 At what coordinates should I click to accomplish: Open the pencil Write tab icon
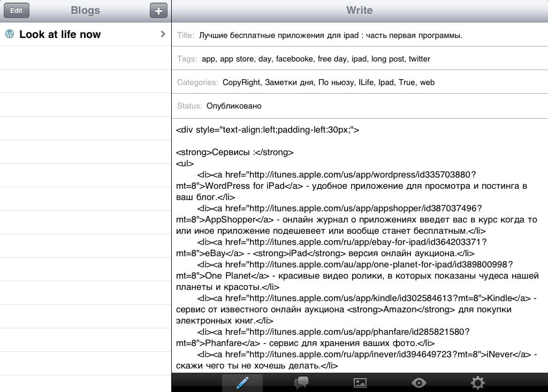[242, 383]
